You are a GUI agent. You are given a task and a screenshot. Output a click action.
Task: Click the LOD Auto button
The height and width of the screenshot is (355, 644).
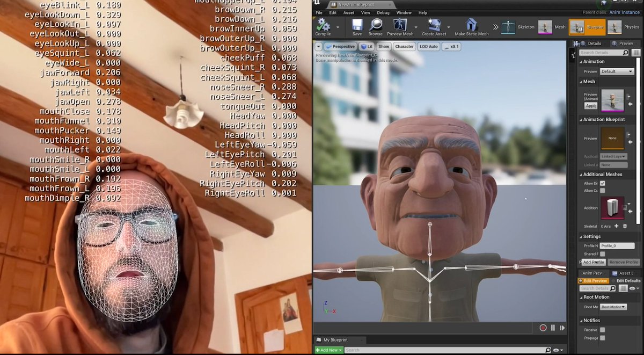tap(429, 47)
